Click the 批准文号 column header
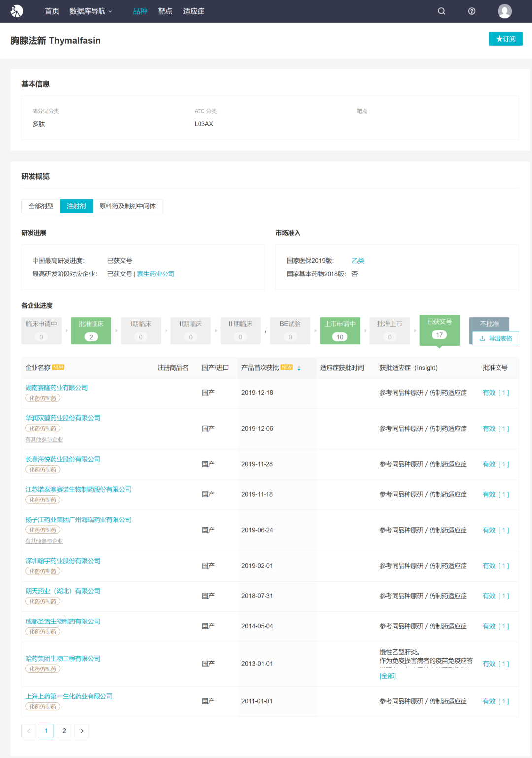 (x=495, y=368)
